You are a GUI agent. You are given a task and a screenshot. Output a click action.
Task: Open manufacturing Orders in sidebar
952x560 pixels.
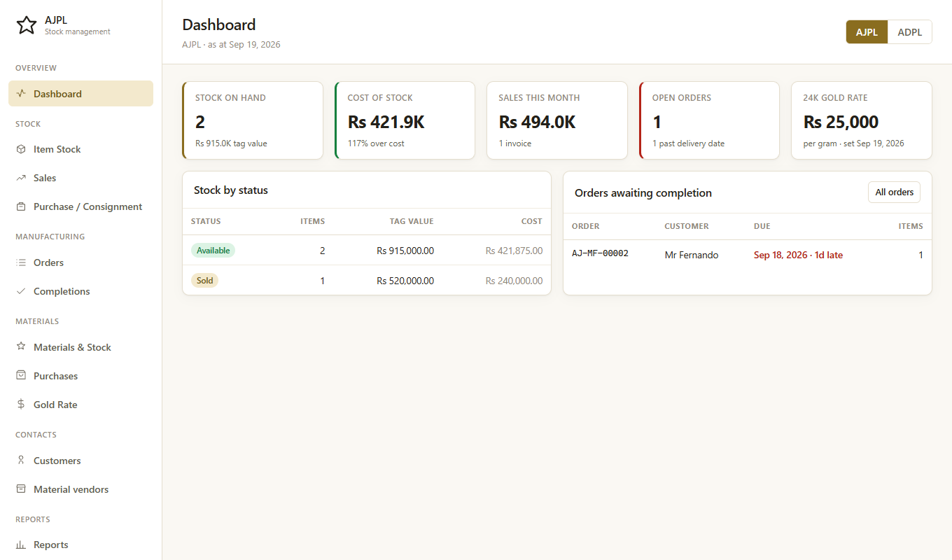click(x=80, y=262)
